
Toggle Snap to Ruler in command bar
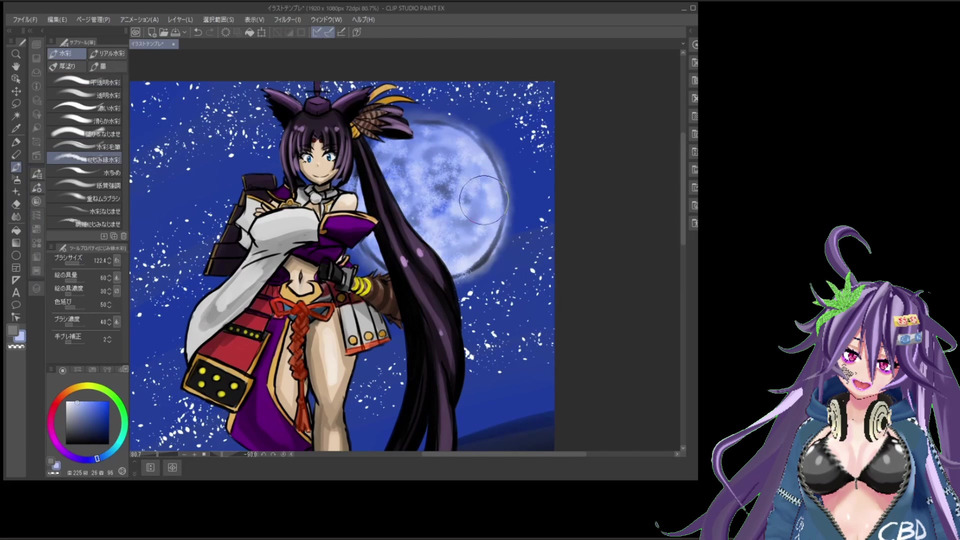[x=317, y=32]
